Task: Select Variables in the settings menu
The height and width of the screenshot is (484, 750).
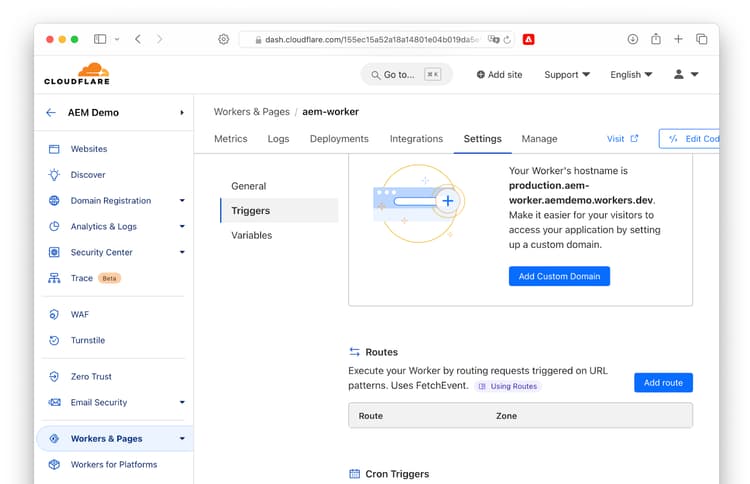Action: coord(251,235)
